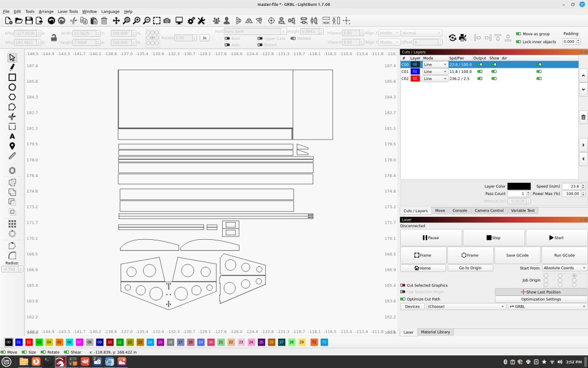Activate the Text creation tool
The image size is (588, 368).
12,136
